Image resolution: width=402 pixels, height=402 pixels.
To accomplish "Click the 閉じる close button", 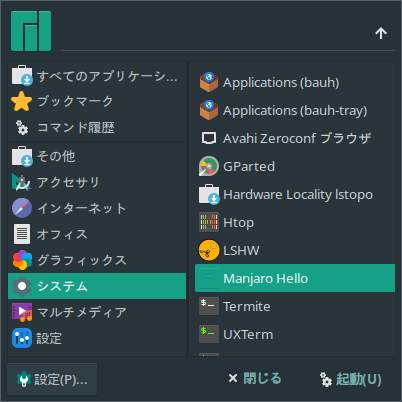I will (x=255, y=378).
